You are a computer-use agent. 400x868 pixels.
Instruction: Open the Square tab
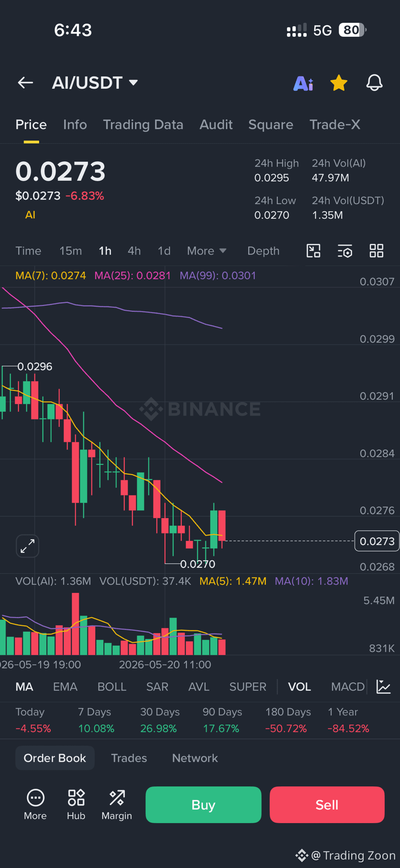(x=271, y=125)
